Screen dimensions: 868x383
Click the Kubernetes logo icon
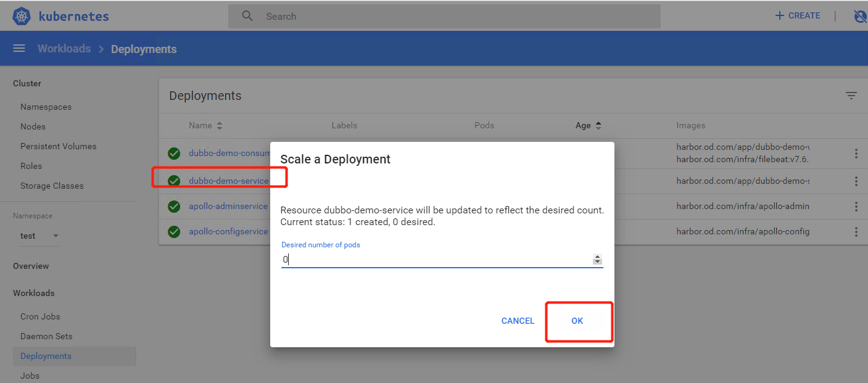(22, 17)
